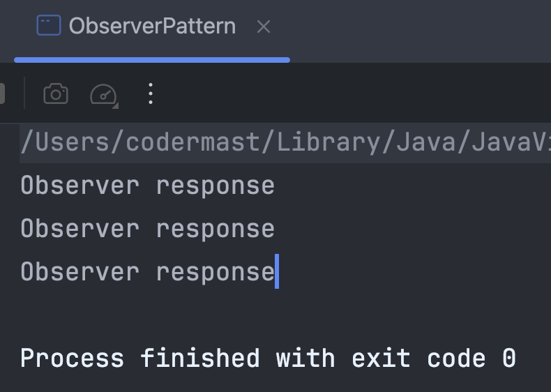
Task: Click the partially visible gray toolbar button
Action: (2, 93)
